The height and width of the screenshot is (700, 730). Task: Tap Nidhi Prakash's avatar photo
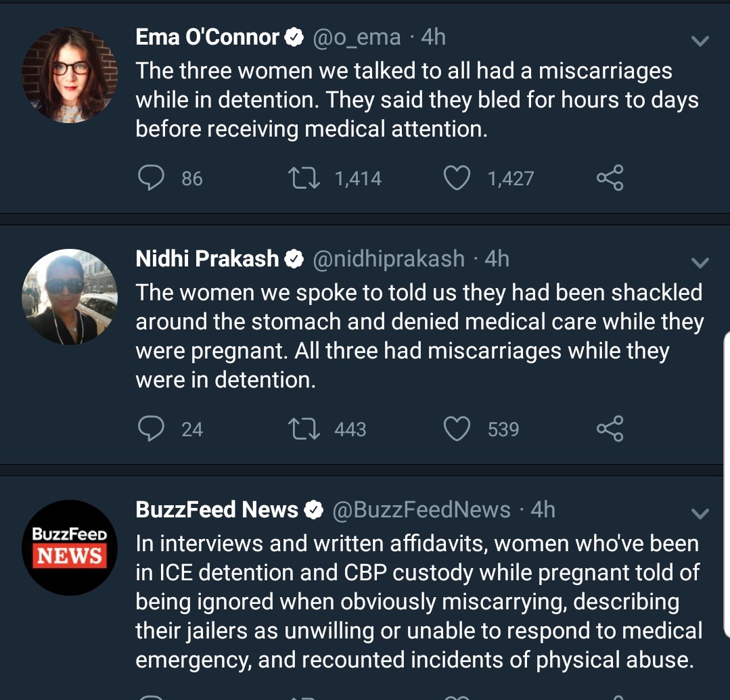tap(70, 297)
